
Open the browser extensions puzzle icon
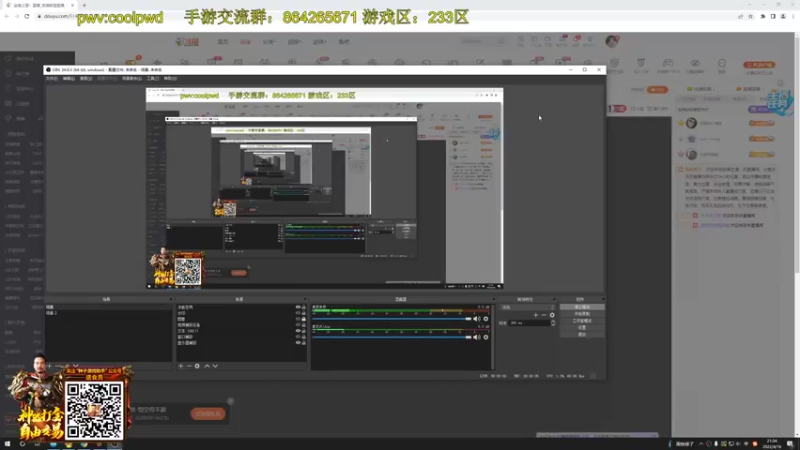tap(763, 16)
